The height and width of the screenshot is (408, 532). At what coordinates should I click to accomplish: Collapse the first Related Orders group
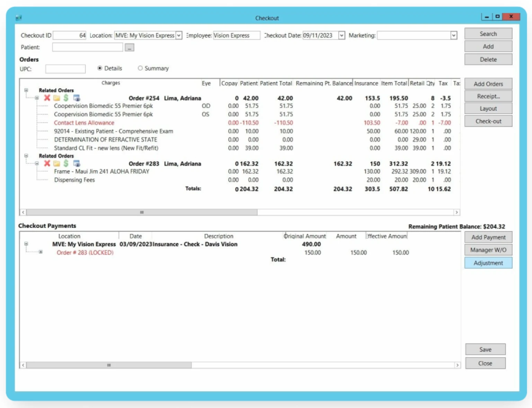(26, 90)
